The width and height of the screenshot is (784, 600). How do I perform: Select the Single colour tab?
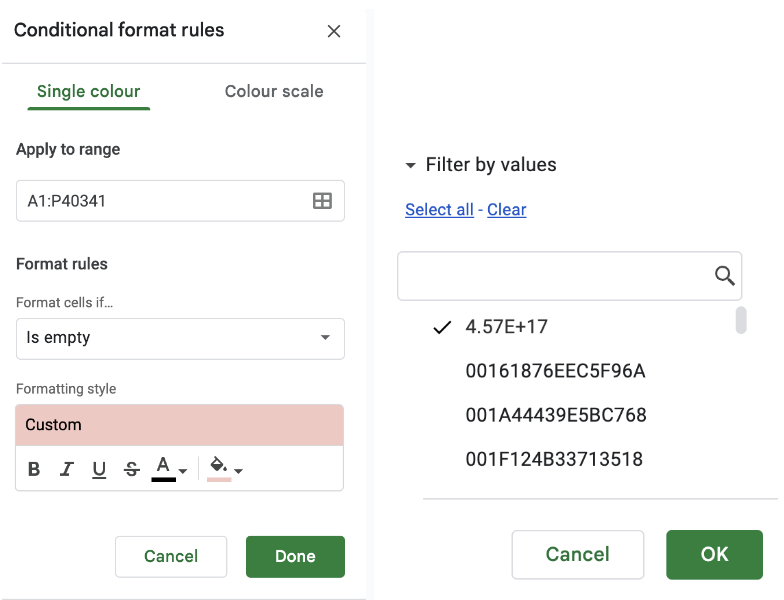pyautogui.click(x=88, y=91)
